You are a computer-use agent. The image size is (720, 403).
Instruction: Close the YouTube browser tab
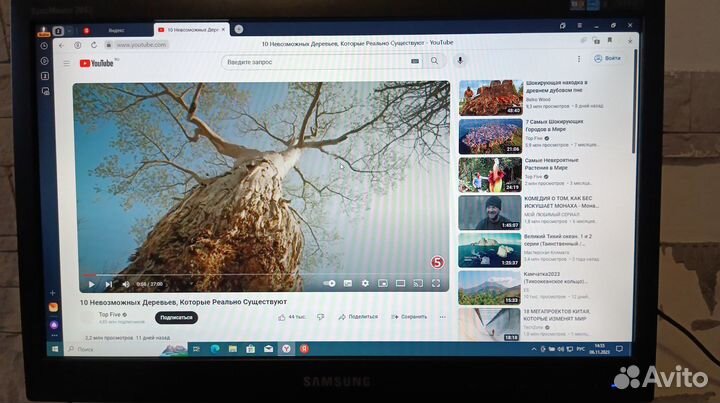[224, 29]
